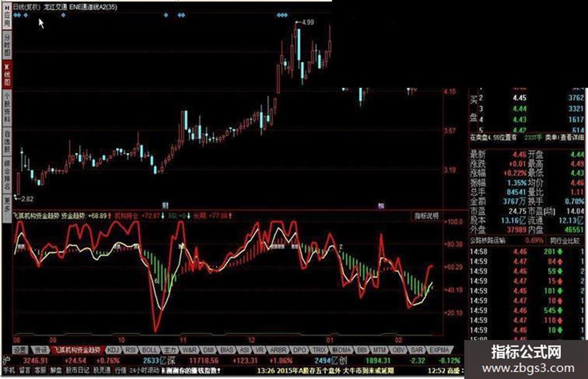Click the 换手 0.70% value
Viewport: 588px width, 379px height.
574,202
